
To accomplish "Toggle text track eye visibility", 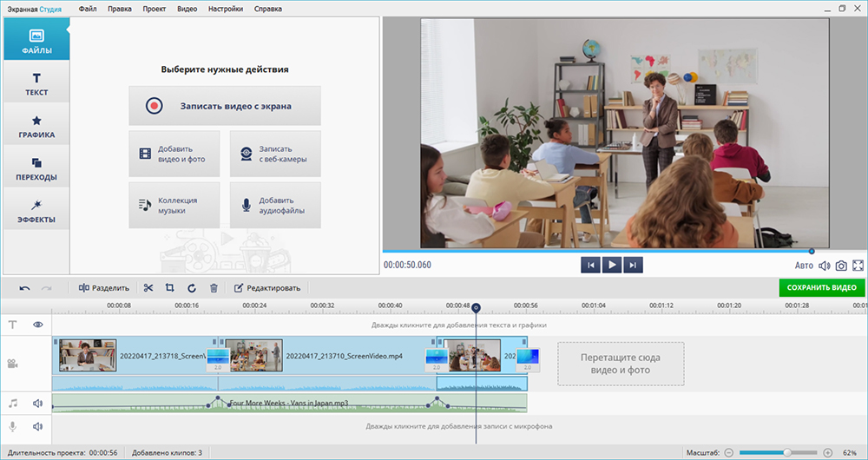I will tap(37, 325).
